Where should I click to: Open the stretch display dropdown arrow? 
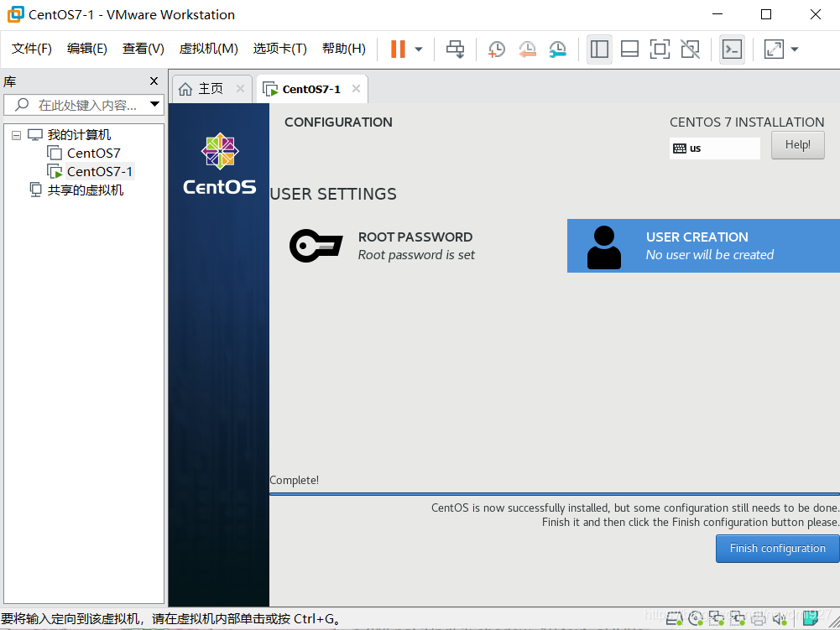coord(795,49)
